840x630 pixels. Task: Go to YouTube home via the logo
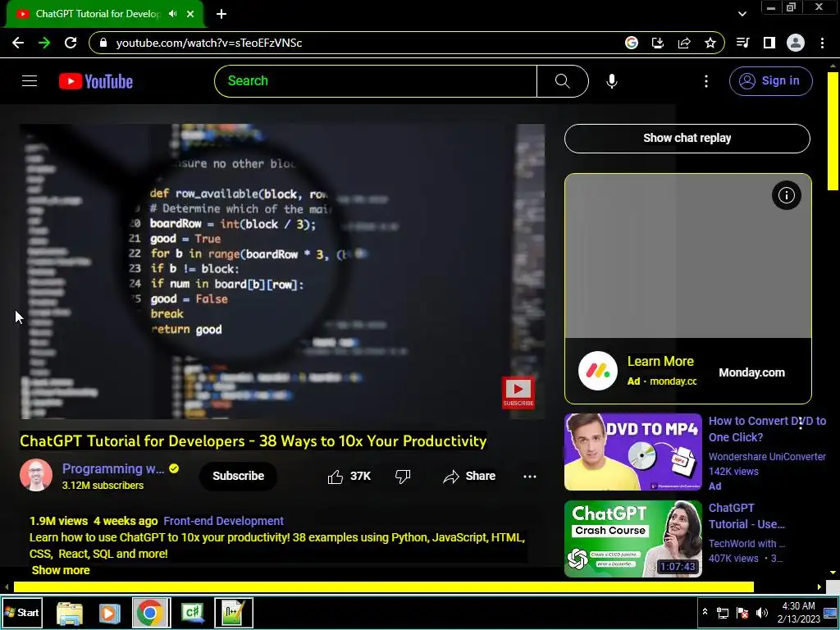[x=96, y=81]
